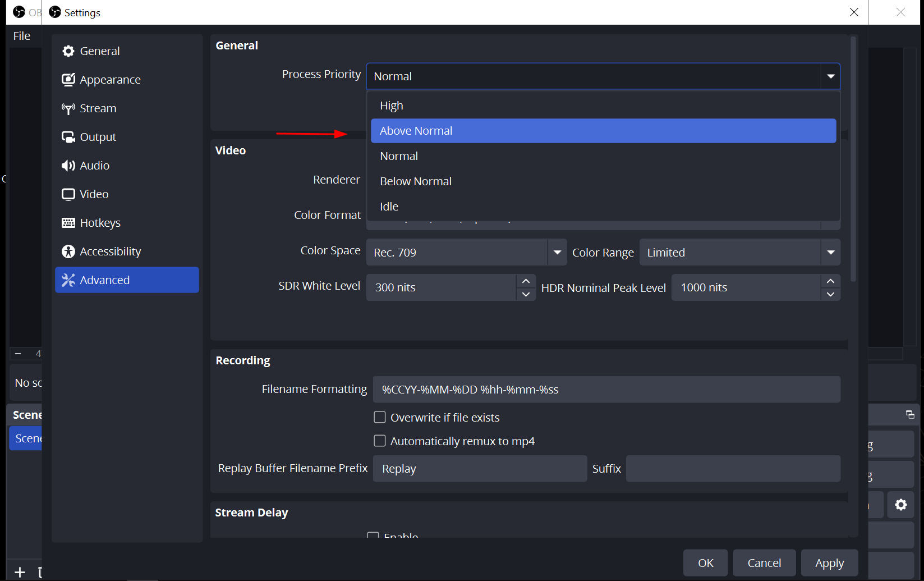Click the Output settings icon
Image resolution: width=924 pixels, height=581 pixels.
(68, 137)
